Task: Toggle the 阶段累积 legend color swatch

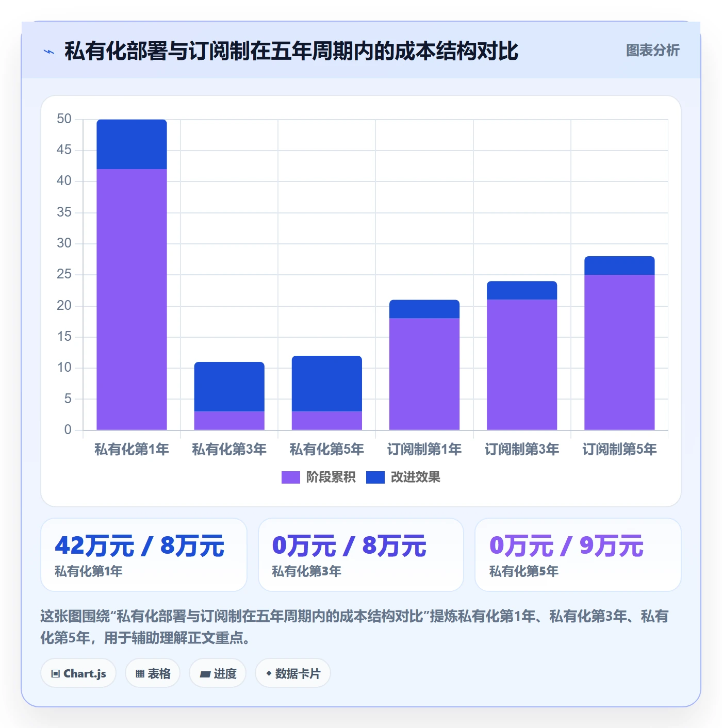Action: click(x=290, y=477)
